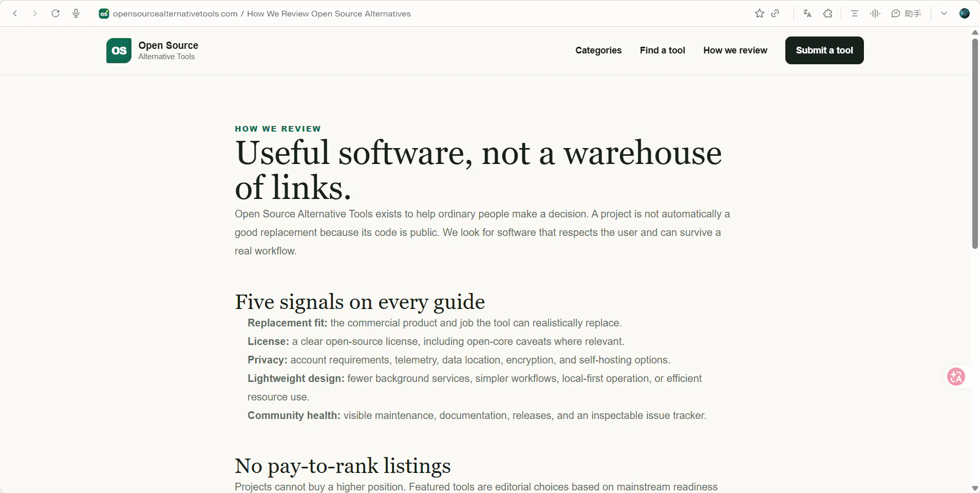Open the Find a tool nav item
The height and width of the screenshot is (493, 980).
[x=663, y=50]
